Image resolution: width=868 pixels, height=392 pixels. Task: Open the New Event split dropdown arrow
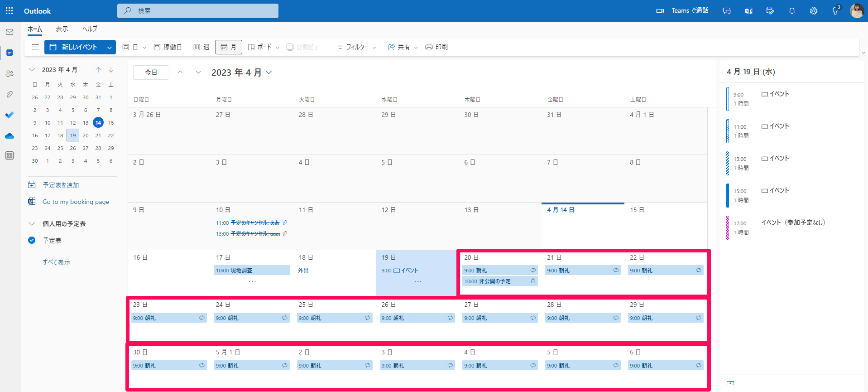point(110,47)
